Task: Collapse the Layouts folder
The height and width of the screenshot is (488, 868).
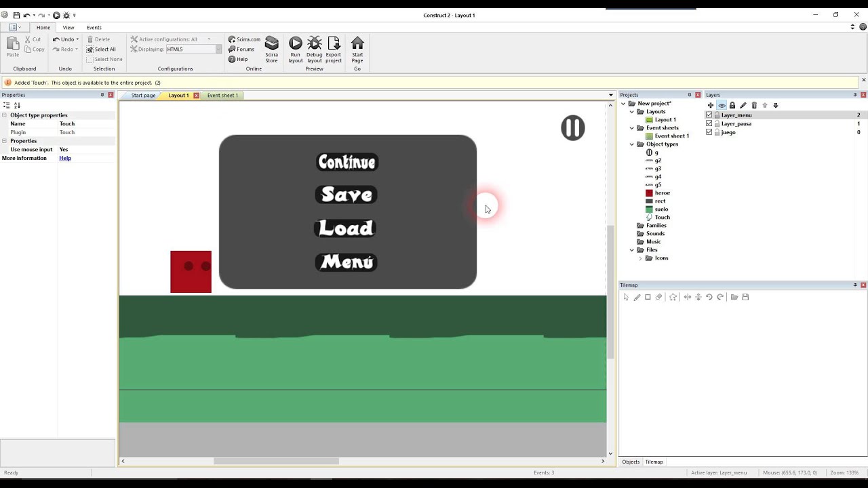Action: point(632,112)
